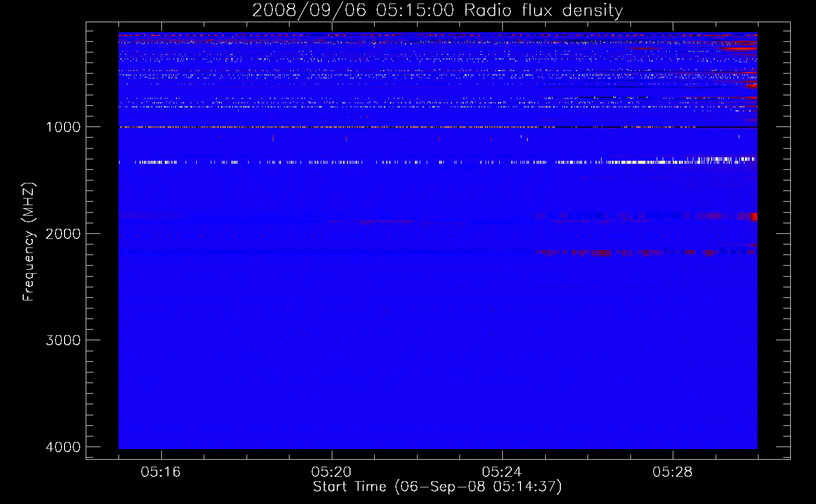This screenshot has width=816, height=504.
Task: Select the 4000 frequency axis label
Action: [63, 447]
